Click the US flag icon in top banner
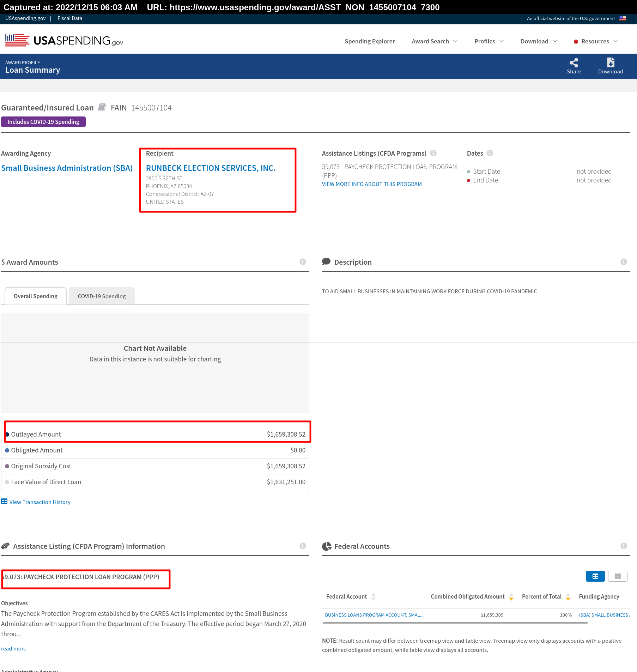637x672 pixels. (x=623, y=18)
